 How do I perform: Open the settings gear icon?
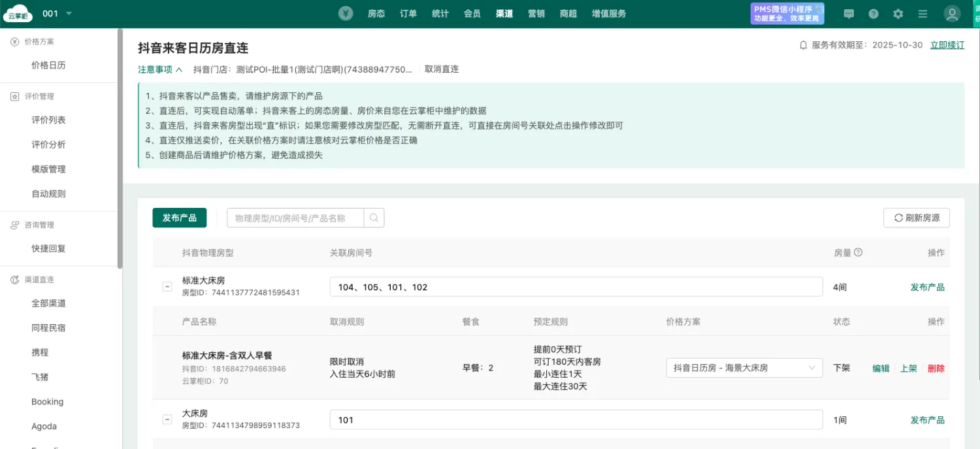[898, 14]
